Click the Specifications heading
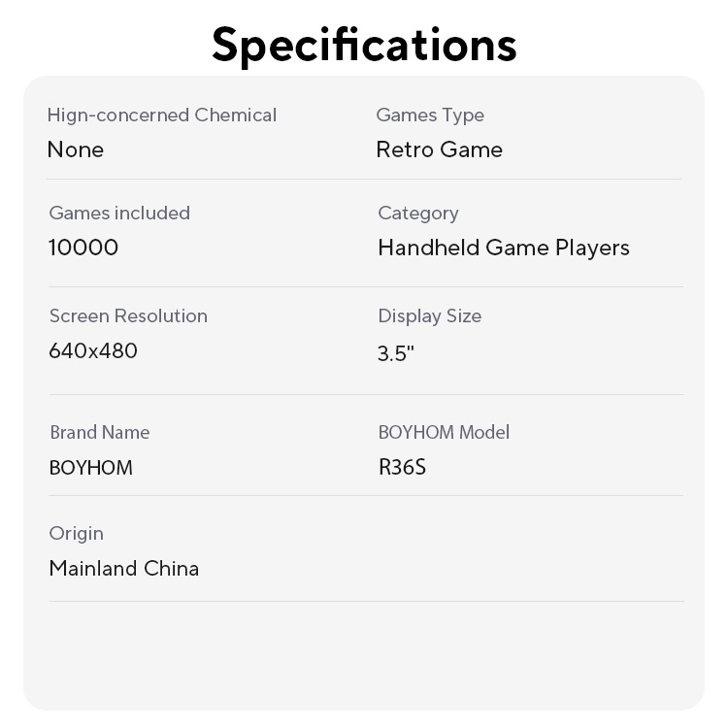 click(x=364, y=44)
